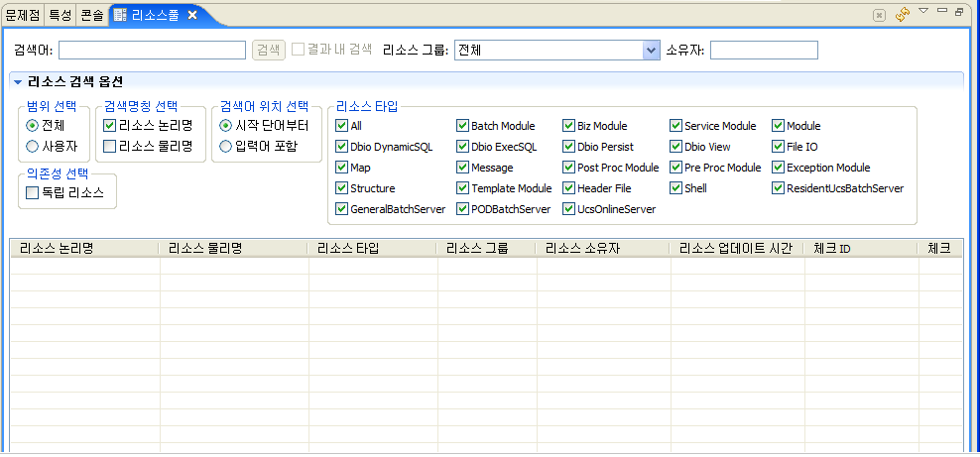Maximize the view panel
Screen dimensions: 980x457
pos(959,11)
